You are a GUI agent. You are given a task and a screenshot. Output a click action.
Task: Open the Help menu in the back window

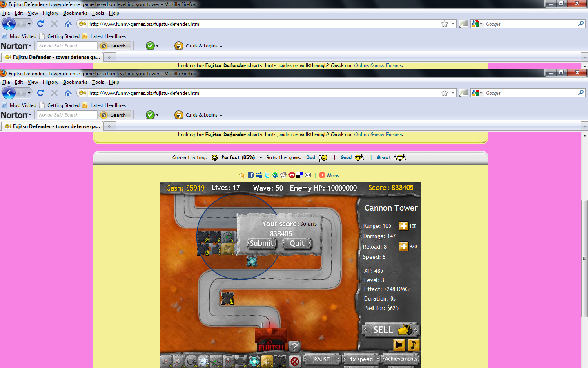coord(114,13)
